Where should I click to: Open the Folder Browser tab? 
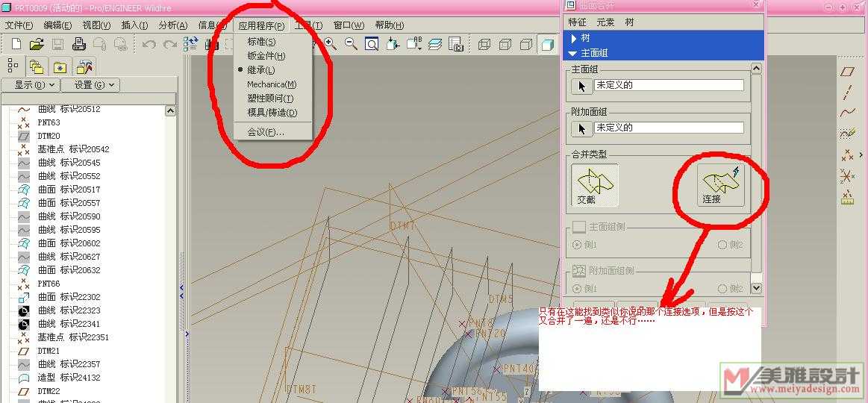tap(37, 67)
